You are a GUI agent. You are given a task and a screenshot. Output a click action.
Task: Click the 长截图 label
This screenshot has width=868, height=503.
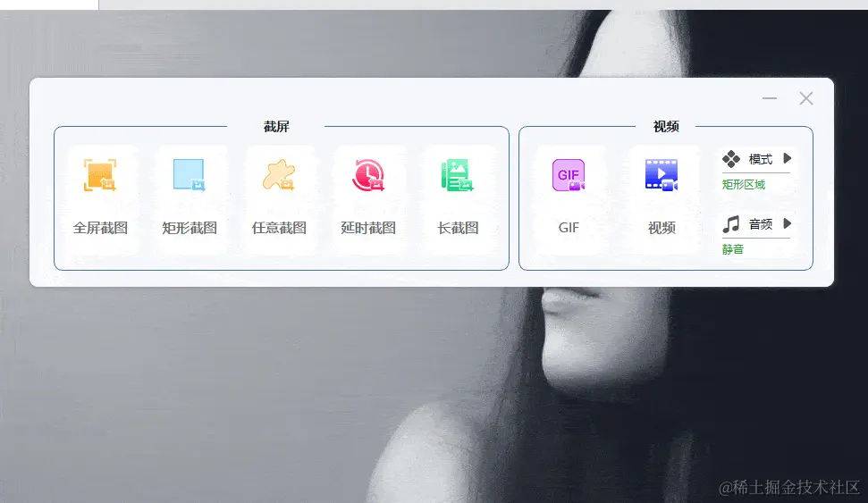[458, 228]
